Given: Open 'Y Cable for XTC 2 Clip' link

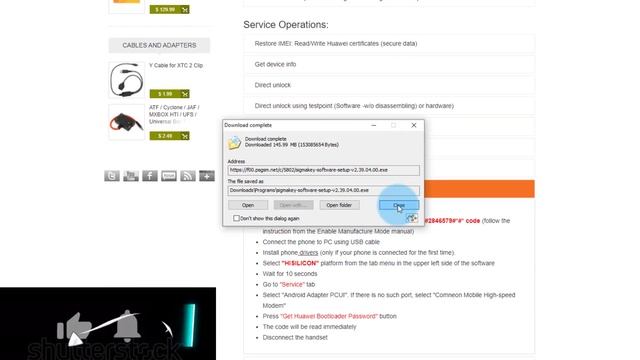Looking at the screenshot, I should click(176, 65).
